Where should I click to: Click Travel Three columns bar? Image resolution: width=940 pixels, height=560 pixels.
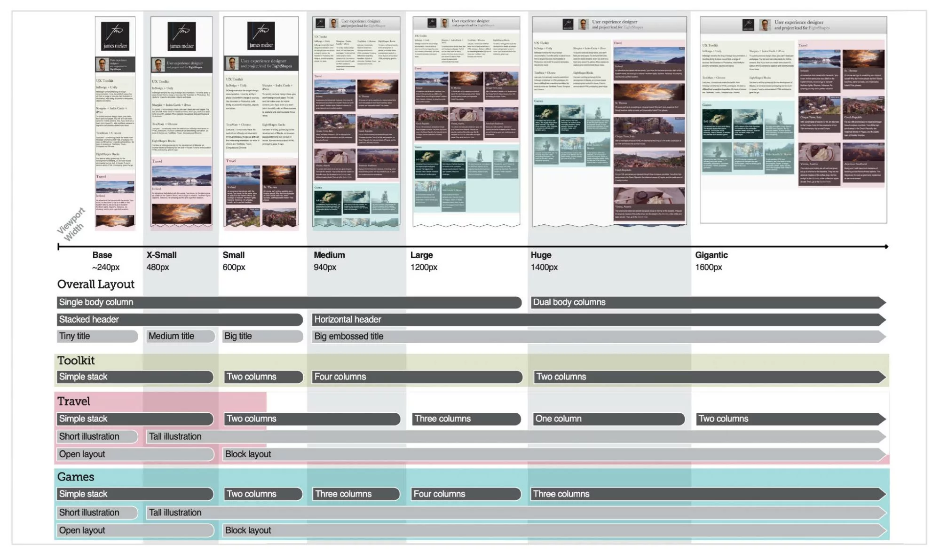(x=466, y=419)
